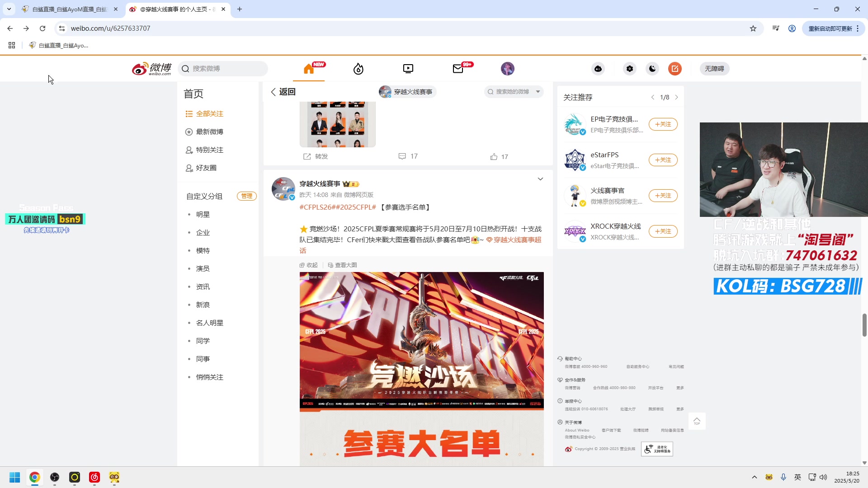Open the user avatar profile
Image resolution: width=868 pixels, height=488 pixels.
point(508,69)
